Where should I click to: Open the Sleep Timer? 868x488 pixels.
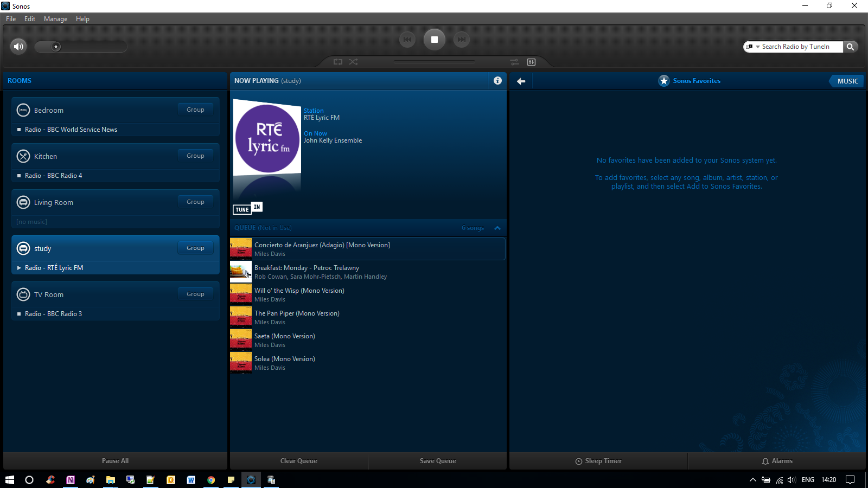598,461
